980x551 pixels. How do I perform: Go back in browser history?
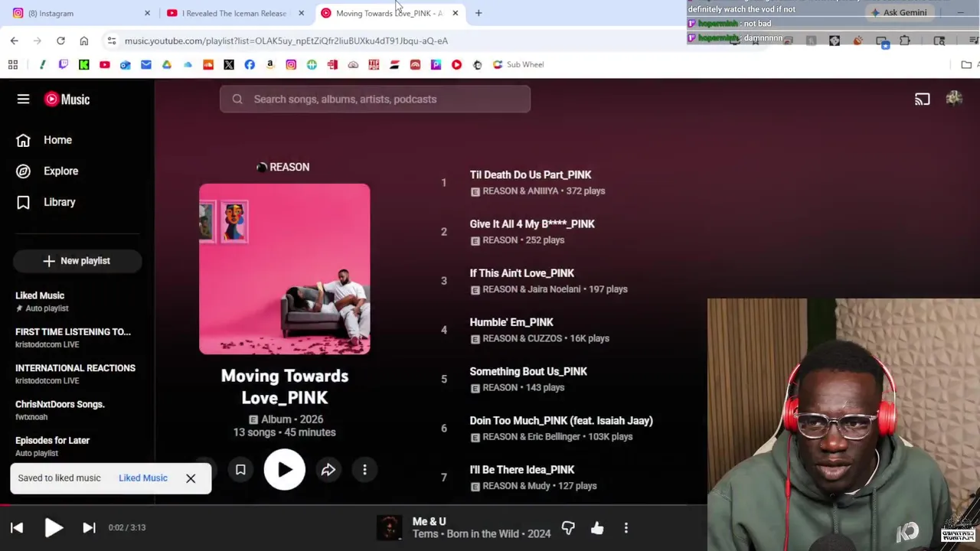click(15, 41)
